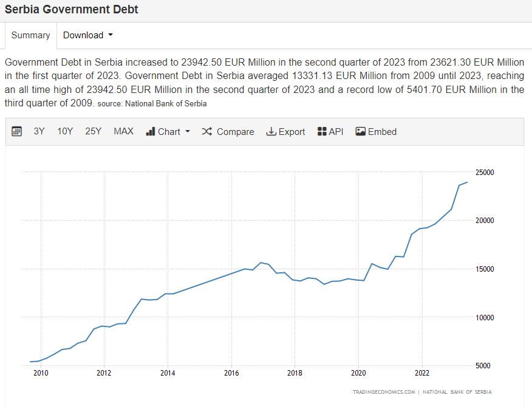Viewport: 532px width, 409px height.
Task: Select the 3Y time range
Action: [39, 132]
